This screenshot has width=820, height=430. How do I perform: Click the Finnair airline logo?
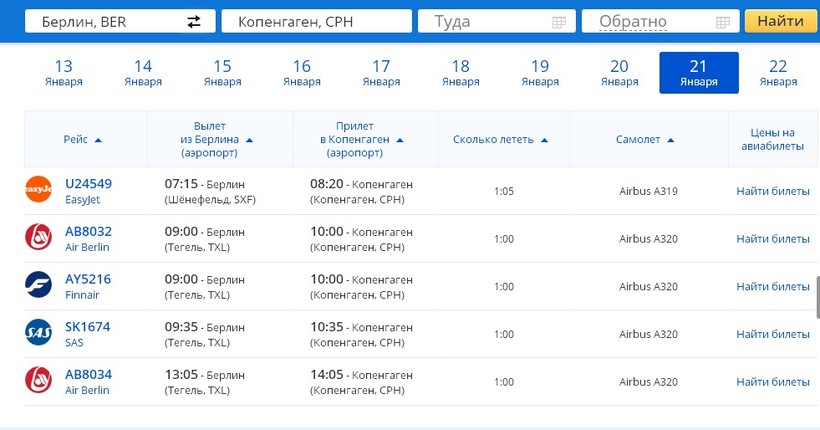pyautogui.click(x=38, y=286)
